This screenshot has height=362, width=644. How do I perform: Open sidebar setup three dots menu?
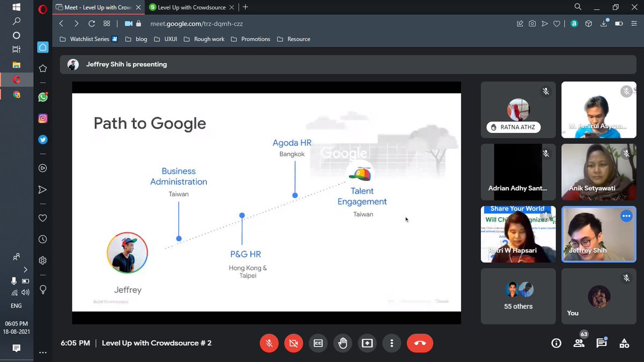coord(43,353)
